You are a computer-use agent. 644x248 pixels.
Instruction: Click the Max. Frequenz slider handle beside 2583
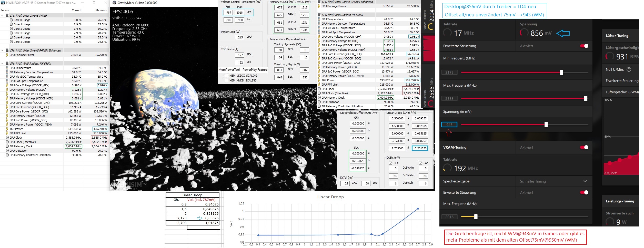click(586, 98)
